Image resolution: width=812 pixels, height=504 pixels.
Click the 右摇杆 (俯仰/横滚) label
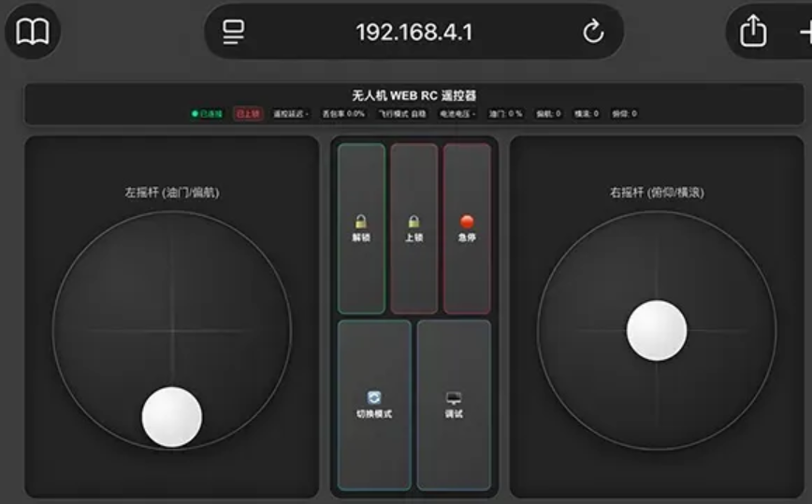click(x=657, y=193)
